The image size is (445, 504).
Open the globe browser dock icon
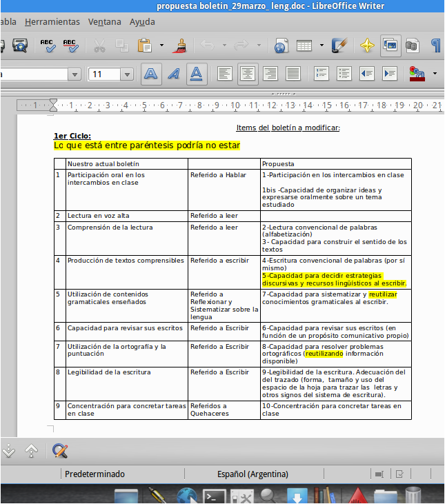pos(187,496)
